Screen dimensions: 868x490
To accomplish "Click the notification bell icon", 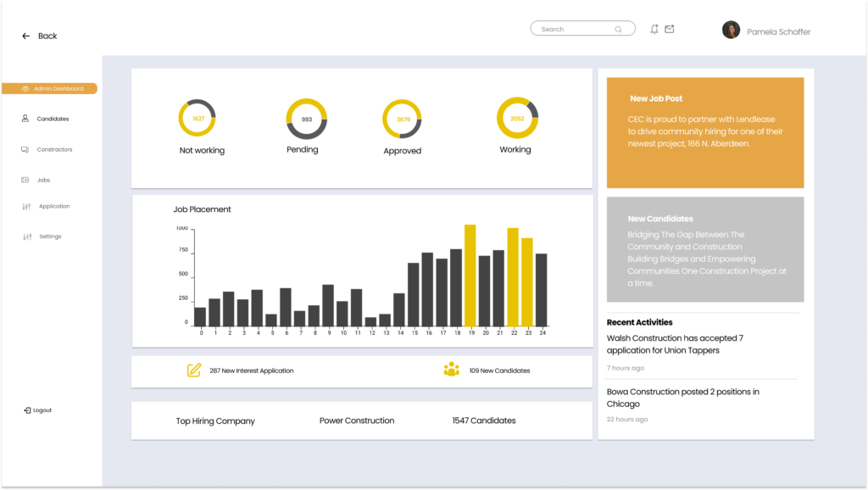I will pos(654,29).
